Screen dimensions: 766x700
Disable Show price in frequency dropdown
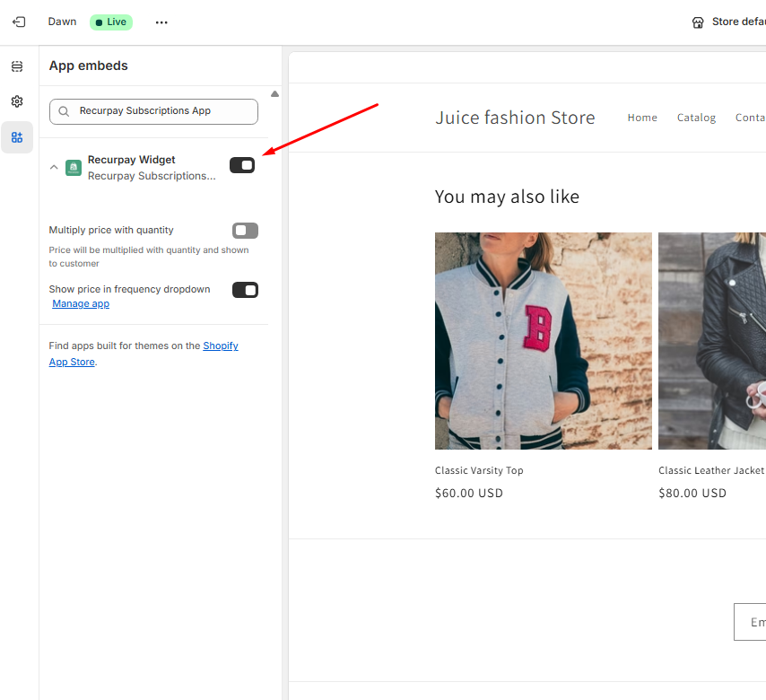245,290
